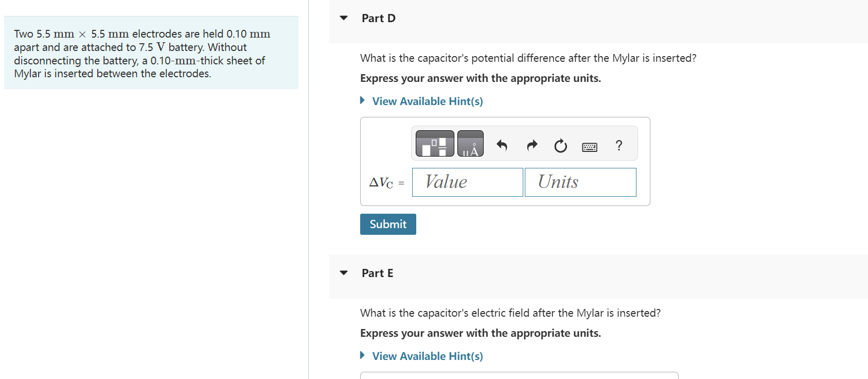Image resolution: width=868 pixels, height=379 pixels.
Task: Expand Part D View Available Hint(s) triangle
Action: point(362,100)
